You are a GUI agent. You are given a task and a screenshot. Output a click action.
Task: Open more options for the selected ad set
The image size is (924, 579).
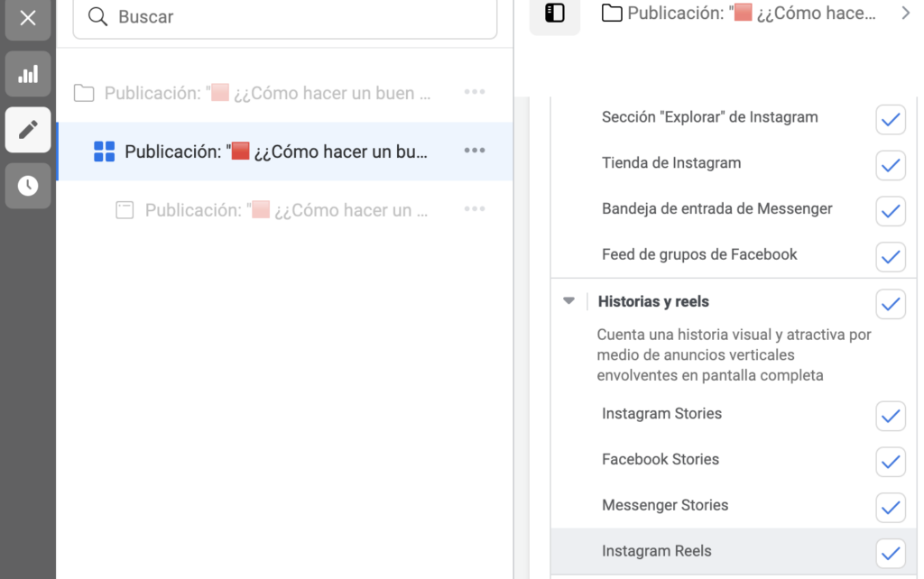coord(475,151)
